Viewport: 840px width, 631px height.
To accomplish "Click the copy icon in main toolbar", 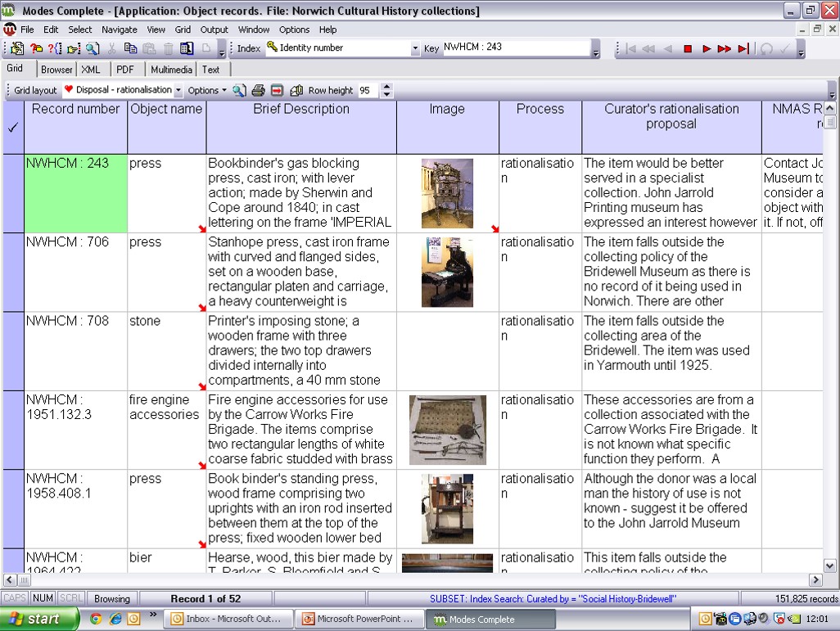I will 132,49.
